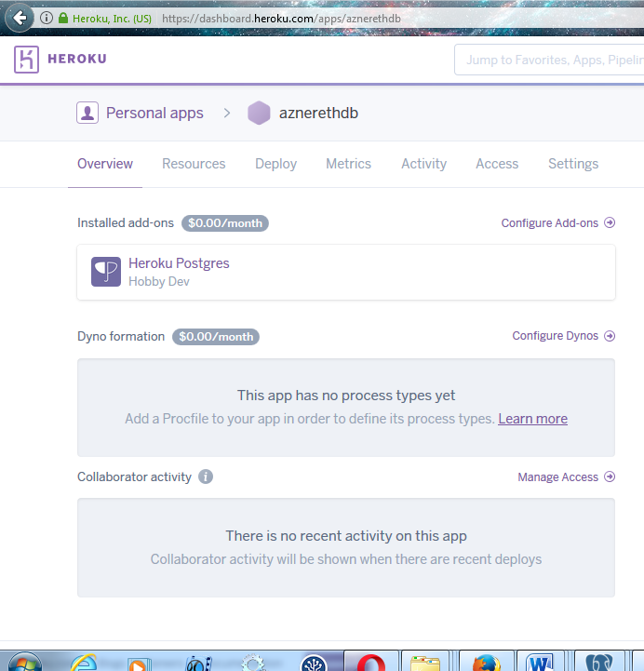Click the arrow icon beside Manage Access

click(610, 476)
